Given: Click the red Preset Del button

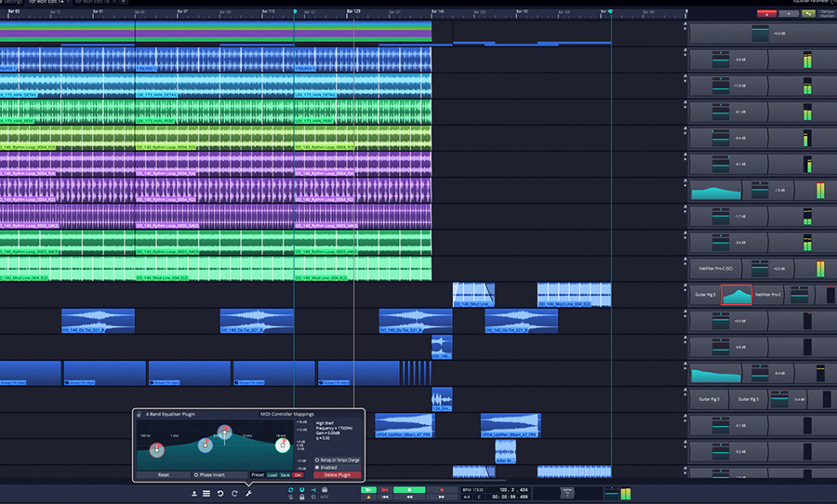Looking at the screenshot, I should click(298, 474).
